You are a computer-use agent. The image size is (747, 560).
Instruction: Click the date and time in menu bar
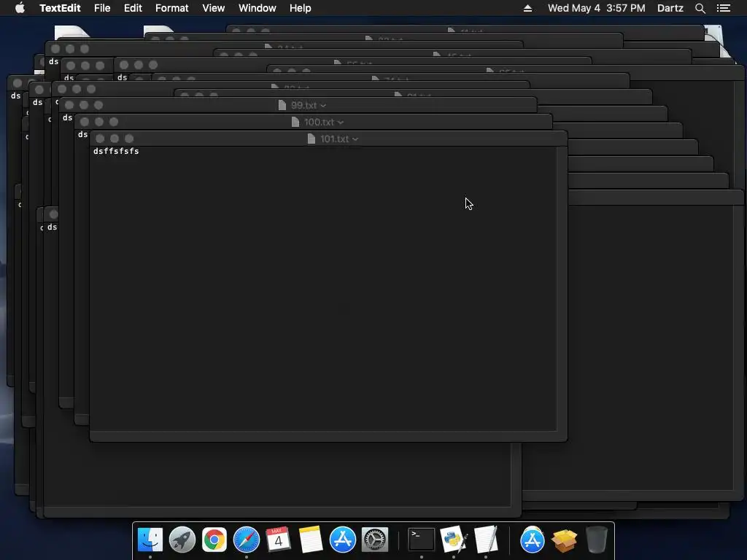click(x=597, y=8)
